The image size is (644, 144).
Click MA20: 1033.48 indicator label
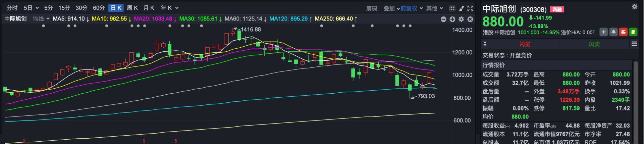pos(155,19)
